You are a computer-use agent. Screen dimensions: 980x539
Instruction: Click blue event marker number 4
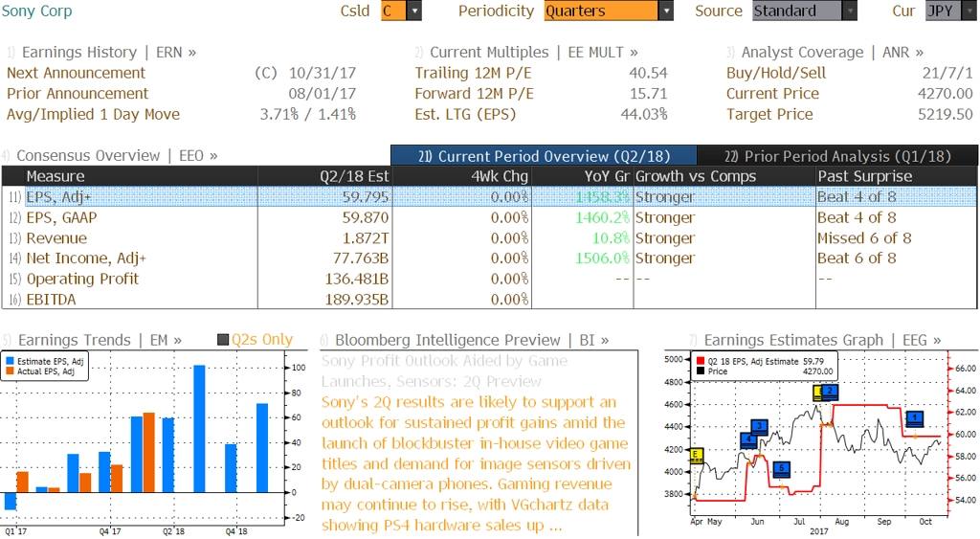coord(748,439)
